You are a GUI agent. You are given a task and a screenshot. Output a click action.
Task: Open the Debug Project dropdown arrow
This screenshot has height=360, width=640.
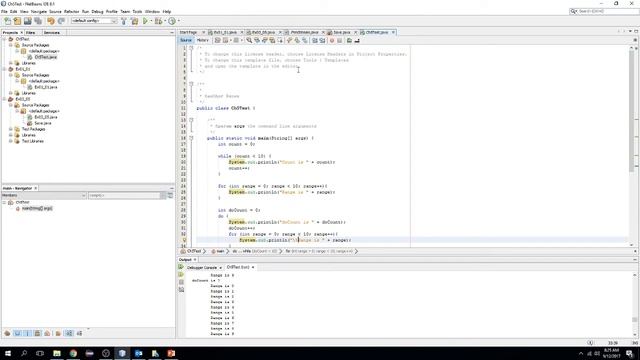point(165,21)
